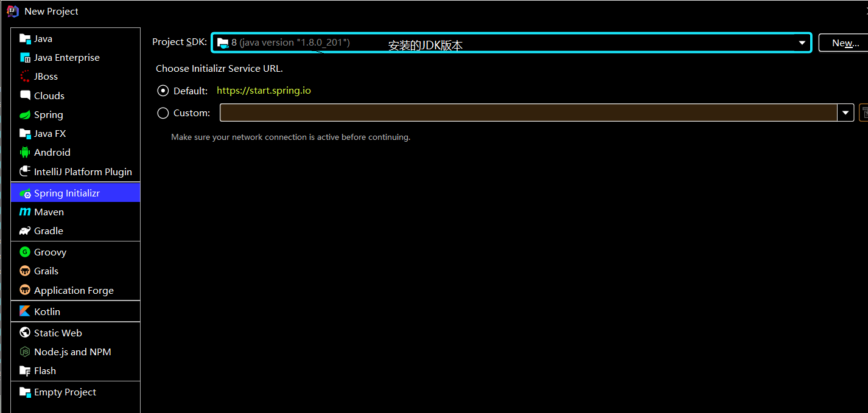The width and height of the screenshot is (868, 413).
Task: Click the Java Enterprise icon
Action: [25, 58]
